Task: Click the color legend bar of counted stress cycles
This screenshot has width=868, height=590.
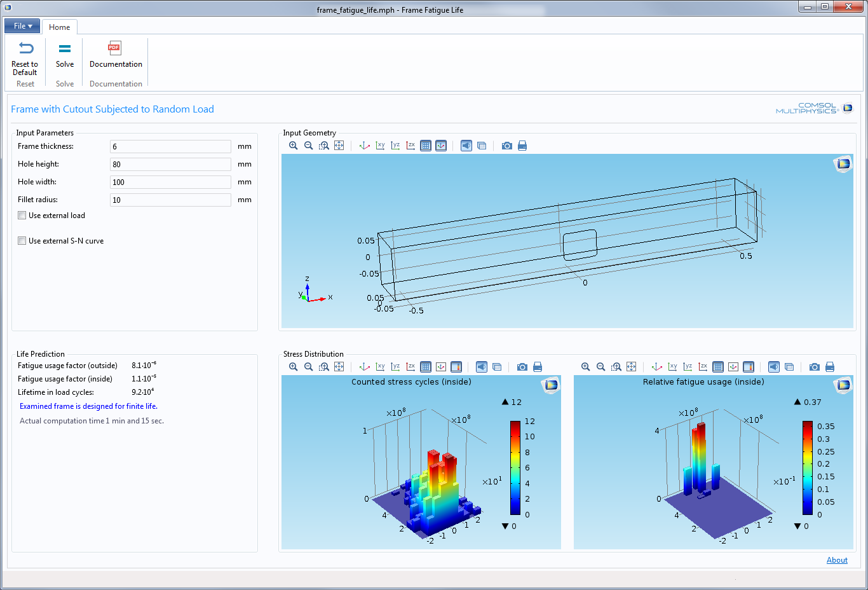Action: (515, 468)
